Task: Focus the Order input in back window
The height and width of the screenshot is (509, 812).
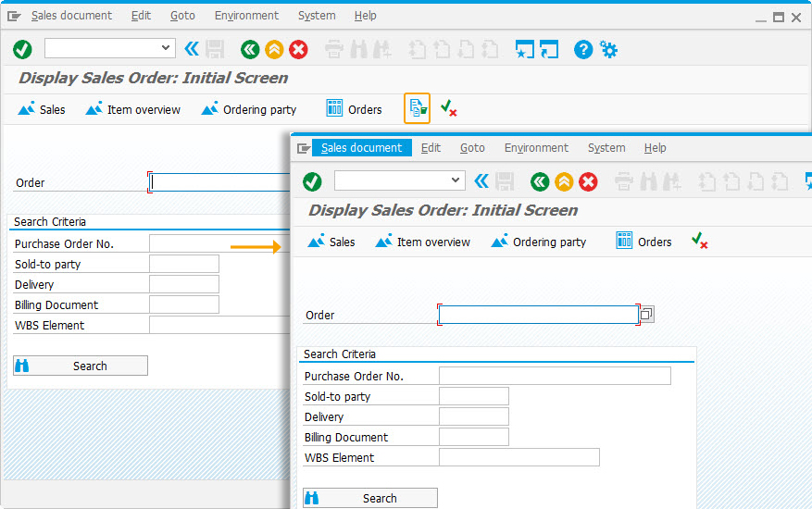Action: pos(219,182)
